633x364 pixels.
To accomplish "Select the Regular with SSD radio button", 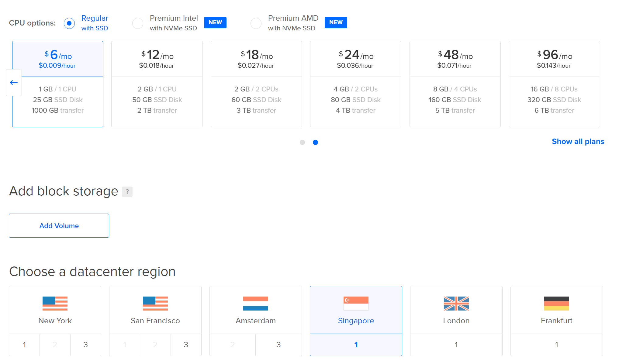I will [x=69, y=23].
